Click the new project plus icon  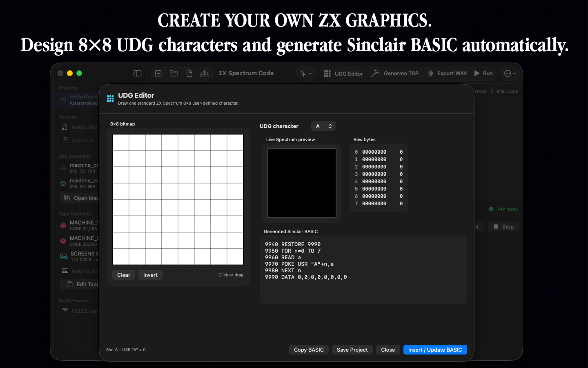(x=158, y=73)
